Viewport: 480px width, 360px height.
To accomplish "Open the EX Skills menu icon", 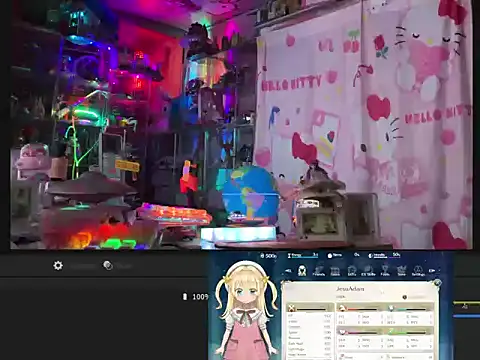I will click(x=368, y=271).
